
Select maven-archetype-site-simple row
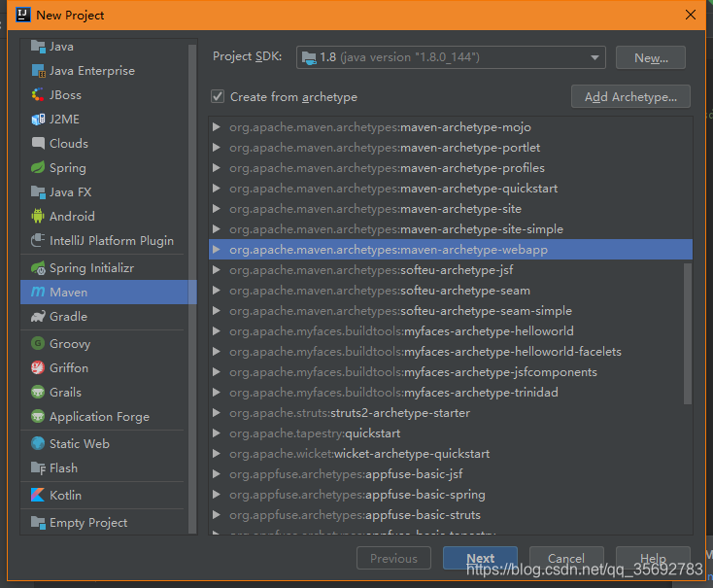451,229
